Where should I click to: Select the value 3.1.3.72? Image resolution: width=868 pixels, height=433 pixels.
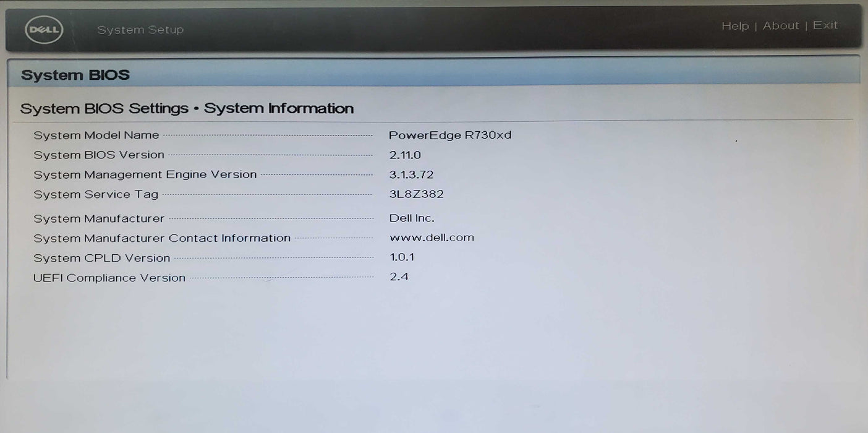click(411, 175)
